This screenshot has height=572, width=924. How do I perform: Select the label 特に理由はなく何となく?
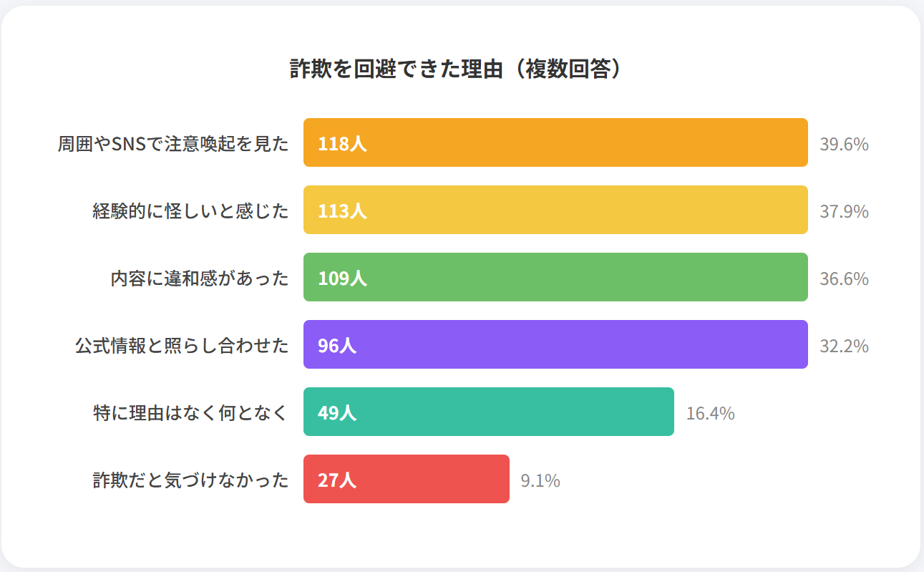(190, 413)
